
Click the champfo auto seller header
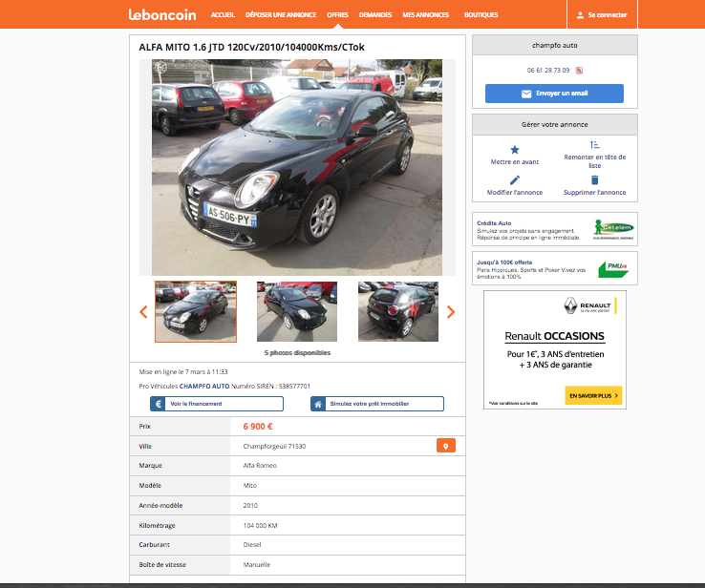[555, 45]
